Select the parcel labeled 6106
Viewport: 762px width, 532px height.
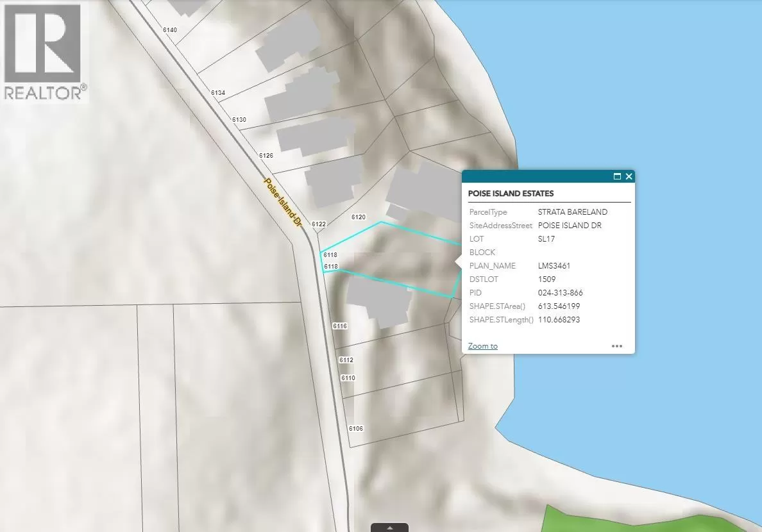(356, 428)
